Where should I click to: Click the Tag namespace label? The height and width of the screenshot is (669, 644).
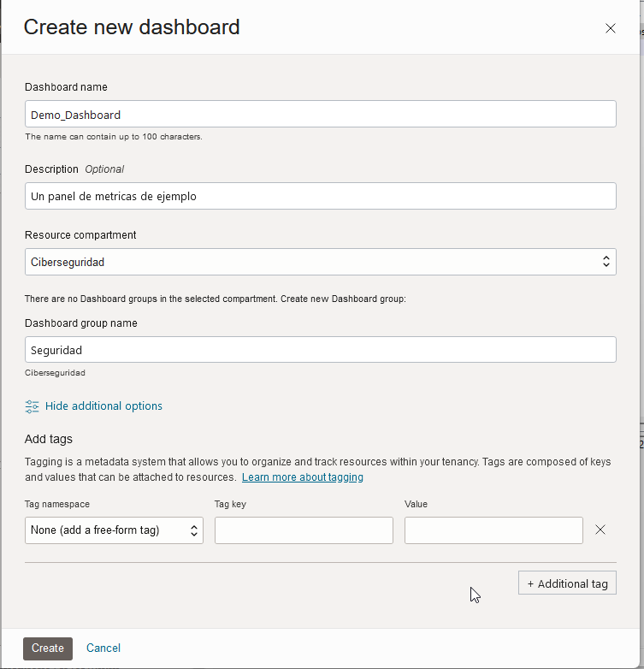57,505
